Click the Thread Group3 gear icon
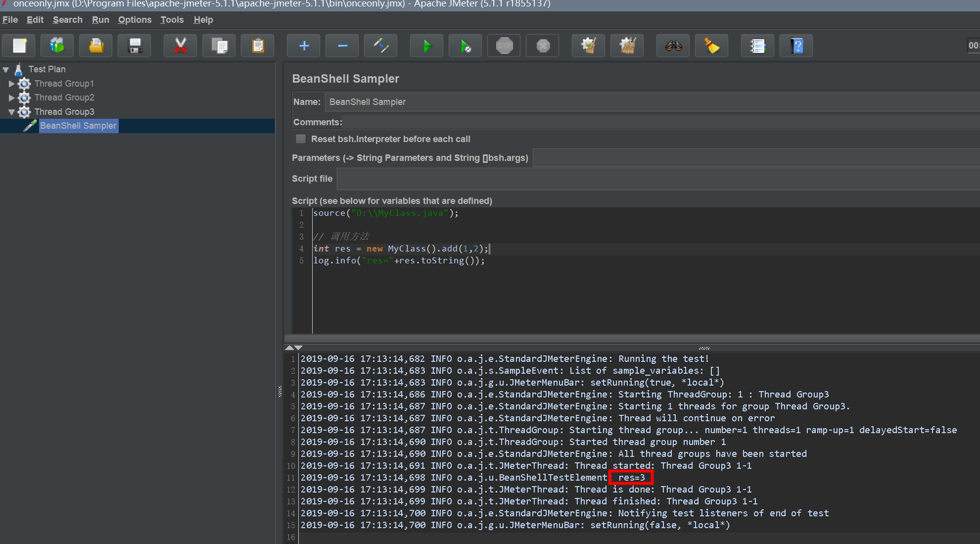This screenshot has height=544, width=980. [24, 112]
